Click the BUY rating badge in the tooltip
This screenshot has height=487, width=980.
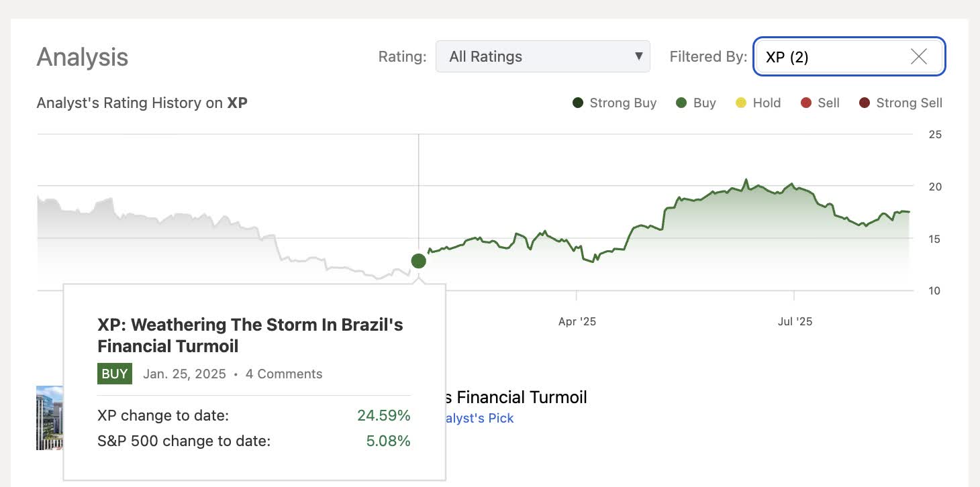pyautogui.click(x=114, y=374)
